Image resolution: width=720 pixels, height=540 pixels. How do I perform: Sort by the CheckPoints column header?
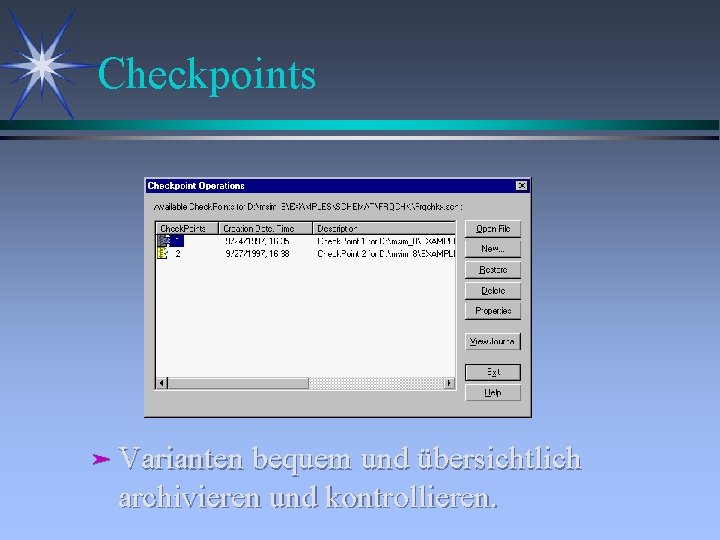point(187,228)
